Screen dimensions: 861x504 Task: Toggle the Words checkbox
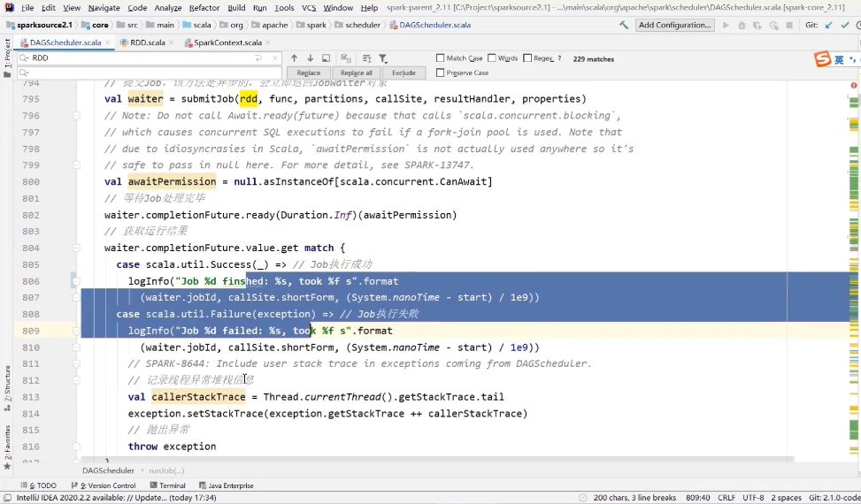point(492,58)
